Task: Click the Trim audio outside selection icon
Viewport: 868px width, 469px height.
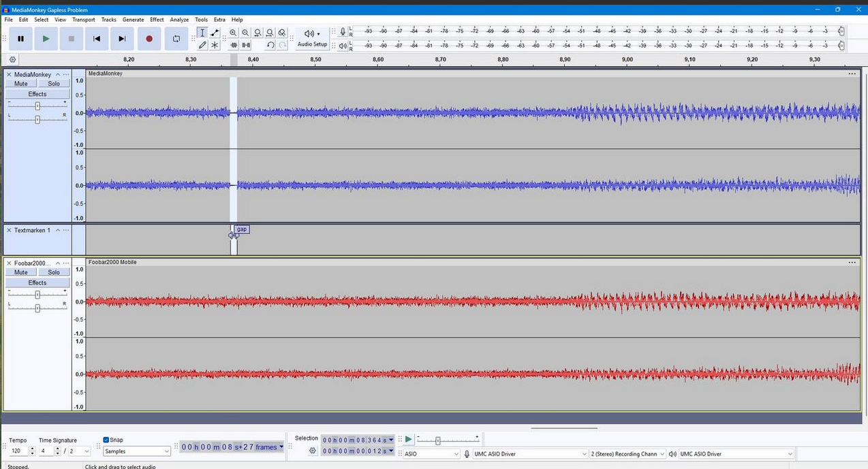Action: [234, 45]
